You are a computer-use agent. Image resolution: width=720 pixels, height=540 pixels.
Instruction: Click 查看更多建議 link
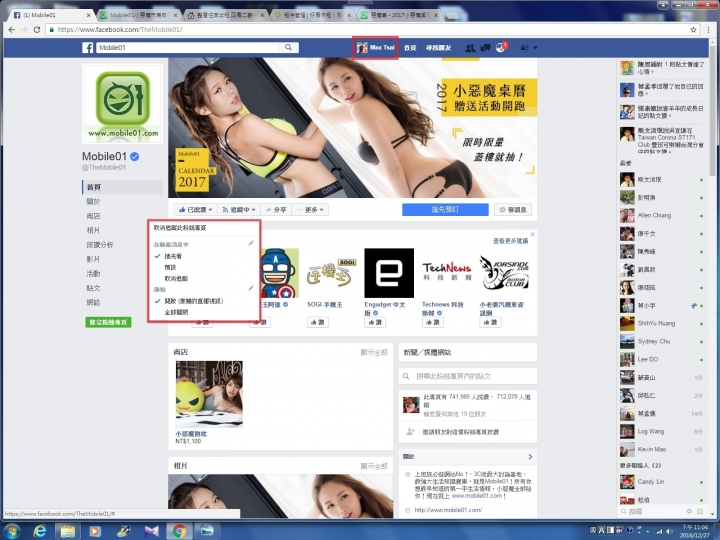[x=510, y=241]
